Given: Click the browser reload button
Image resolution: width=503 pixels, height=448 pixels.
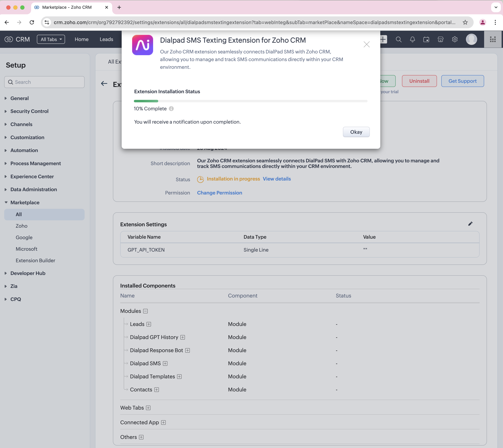Looking at the screenshot, I should pos(32,22).
